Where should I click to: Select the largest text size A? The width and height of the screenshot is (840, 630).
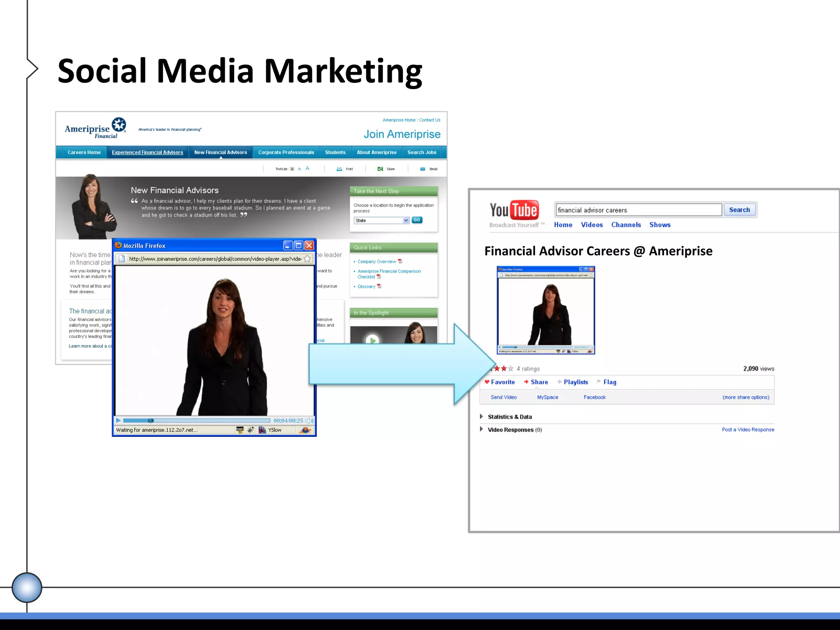[x=308, y=169]
